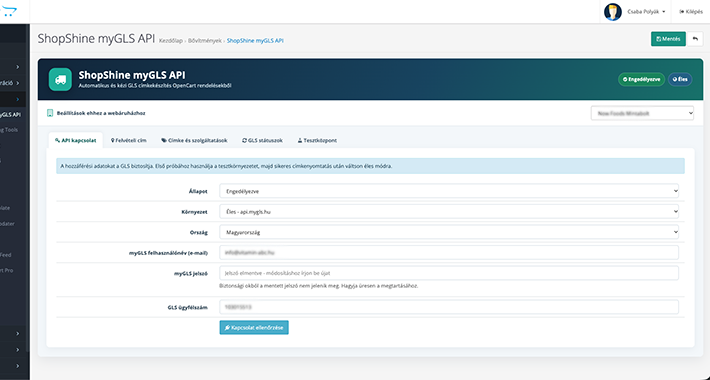Open the GLS státuszok tab
Viewport: 710px width, 380px height.
tap(262, 140)
